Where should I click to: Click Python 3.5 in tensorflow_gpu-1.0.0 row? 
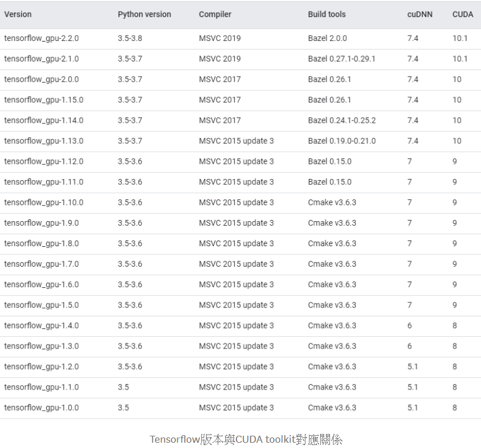tap(123, 408)
